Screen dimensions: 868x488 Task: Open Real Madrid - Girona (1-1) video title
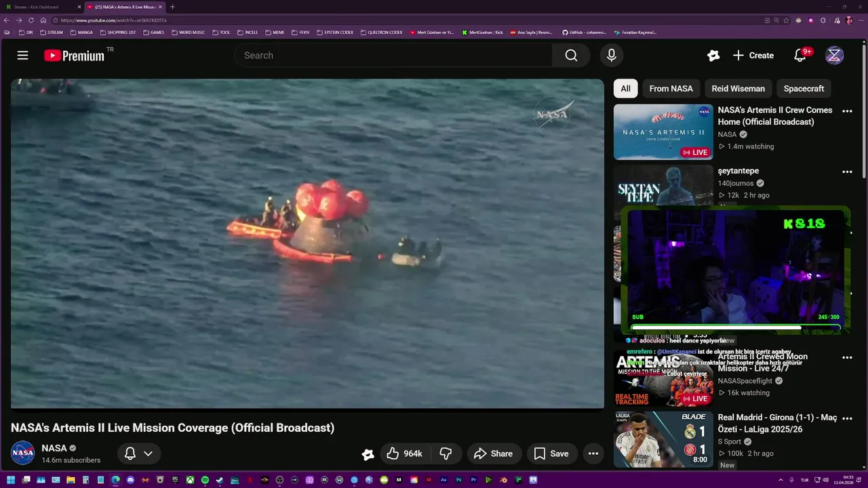[778, 424]
